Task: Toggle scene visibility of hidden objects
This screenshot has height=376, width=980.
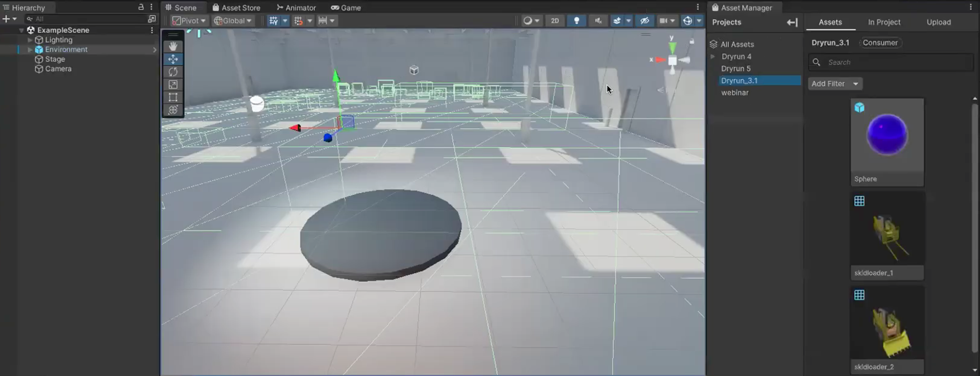Action: (645, 20)
